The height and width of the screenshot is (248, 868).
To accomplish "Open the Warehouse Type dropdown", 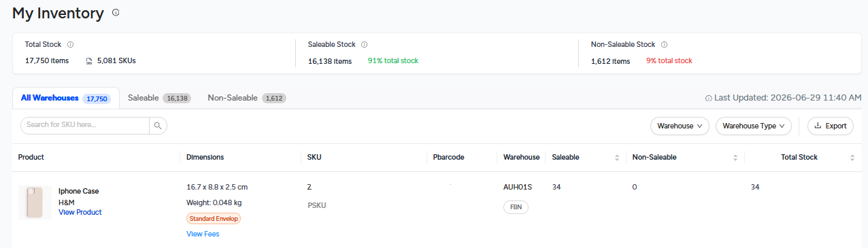I will tap(754, 126).
